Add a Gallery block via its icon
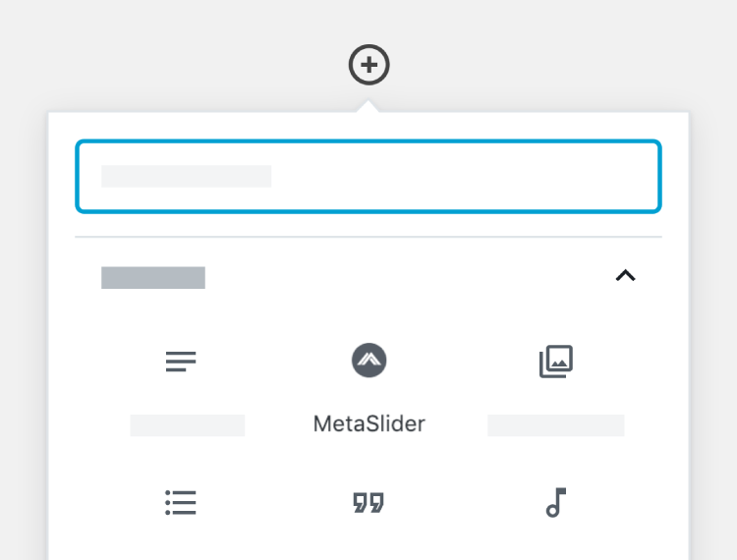 (x=556, y=362)
